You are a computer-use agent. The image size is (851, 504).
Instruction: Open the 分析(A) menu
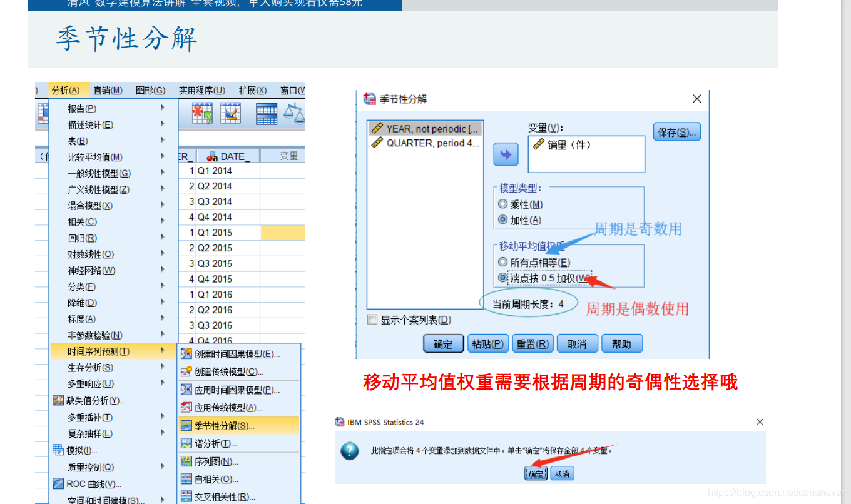pos(66,91)
